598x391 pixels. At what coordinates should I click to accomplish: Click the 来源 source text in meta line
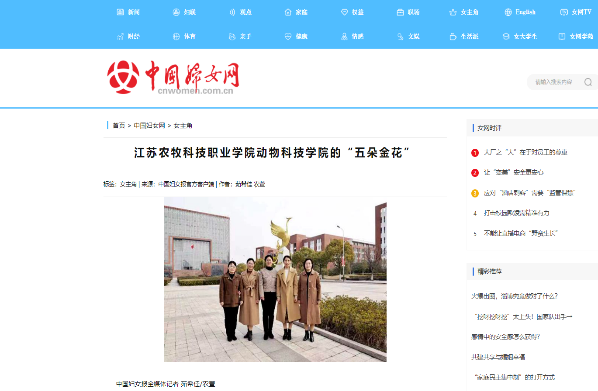point(178,184)
